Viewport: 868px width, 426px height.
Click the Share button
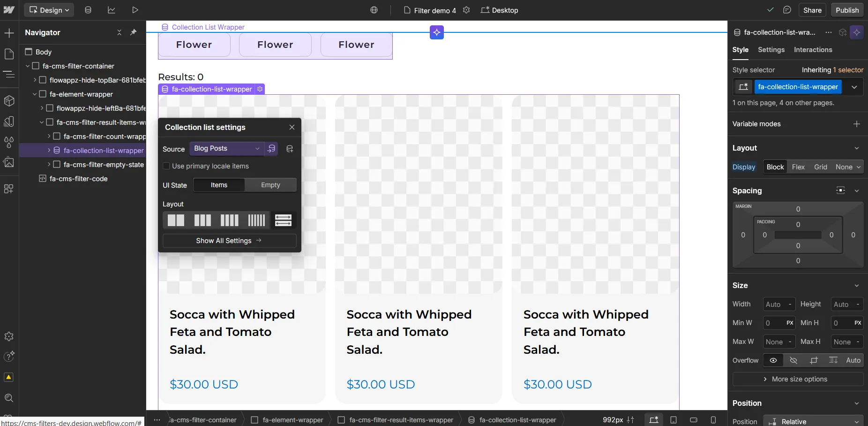pyautogui.click(x=812, y=10)
